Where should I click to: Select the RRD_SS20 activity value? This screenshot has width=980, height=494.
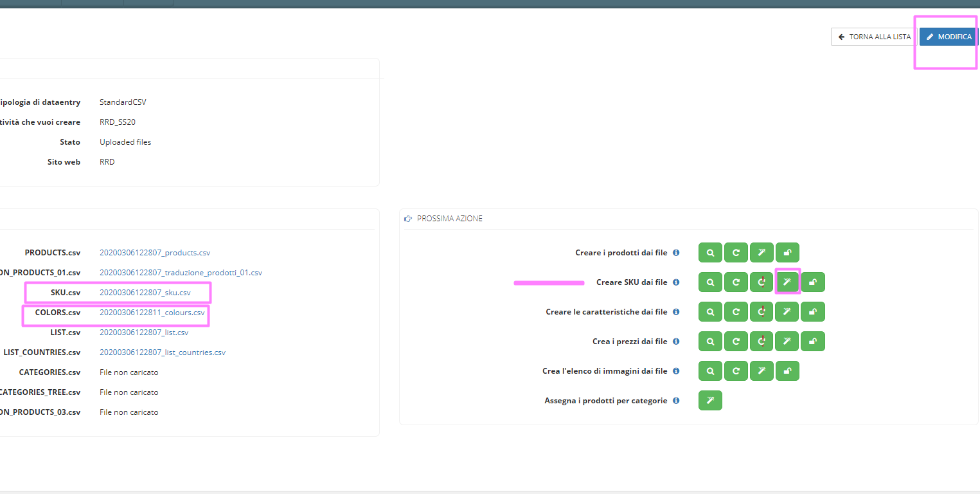118,122
